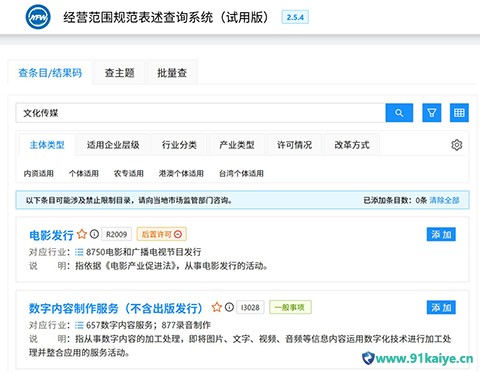This screenshot has width=480, height=372.
Task: Add the 电影发行 item with 添加 button
Action: tap(441, 234)
